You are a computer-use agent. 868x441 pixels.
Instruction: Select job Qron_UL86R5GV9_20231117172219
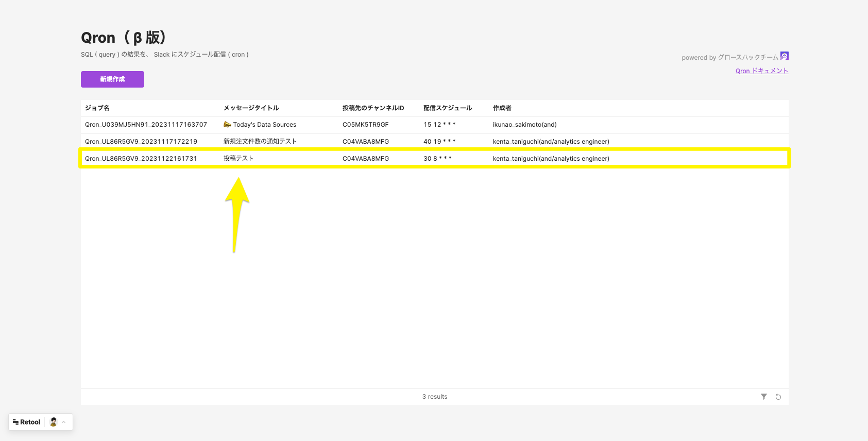(141, 142)
